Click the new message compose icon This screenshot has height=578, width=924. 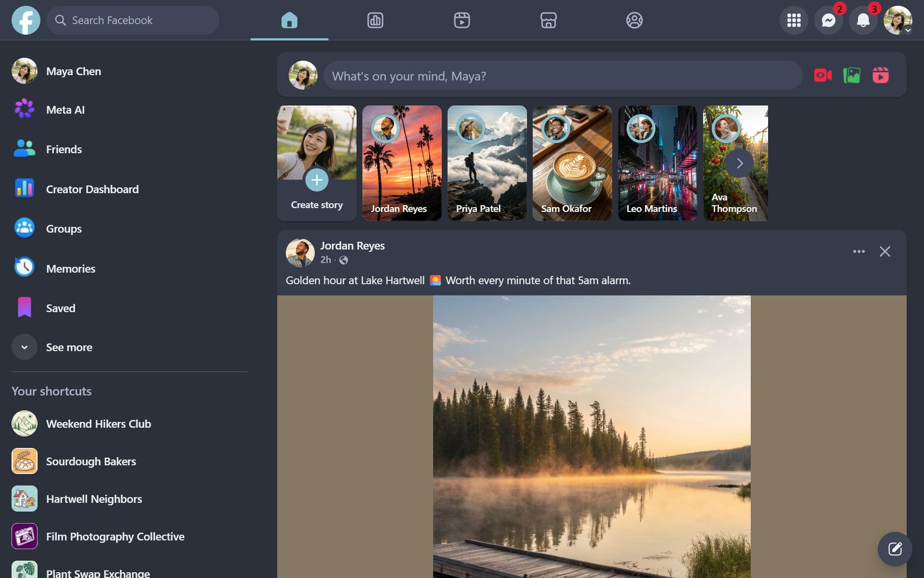click(895, 549)
